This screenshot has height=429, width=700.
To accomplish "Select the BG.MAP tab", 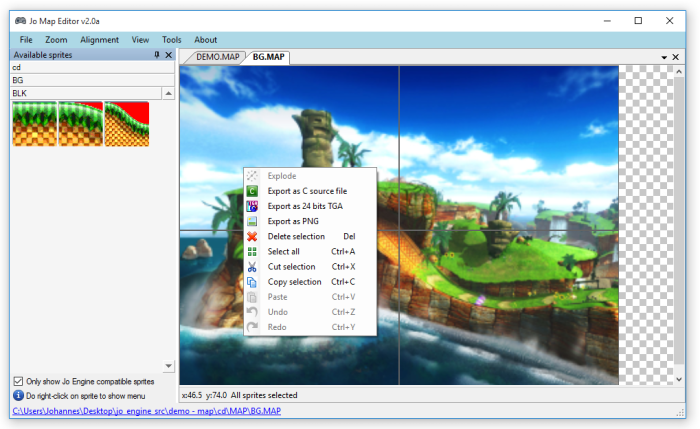I will (x=268, y=57).
